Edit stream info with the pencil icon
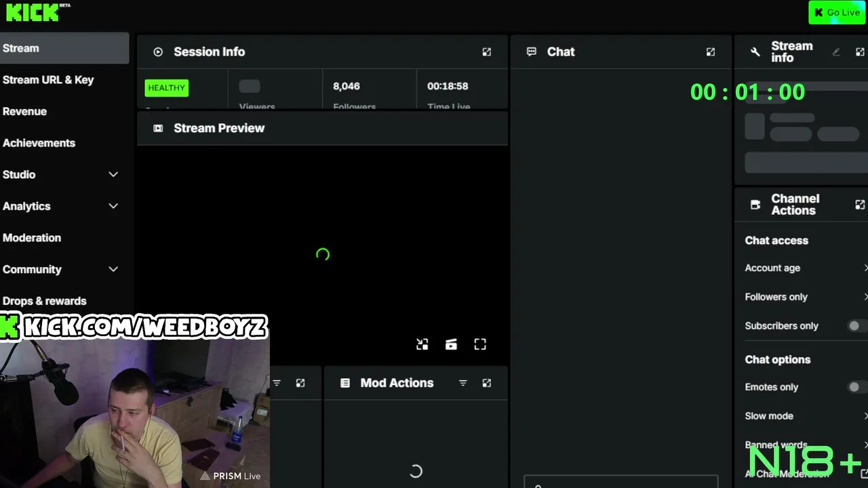This screenshot has height=488, width=868. click(x=836, y=52)
